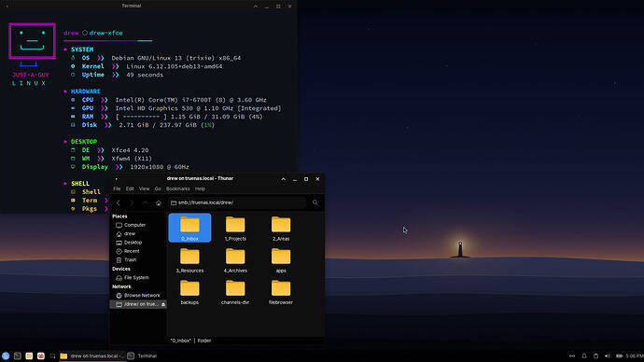Viewport: 644px width, 362px height.
Task: Select the 3_Resources folder
Action: tap(189, 260)
